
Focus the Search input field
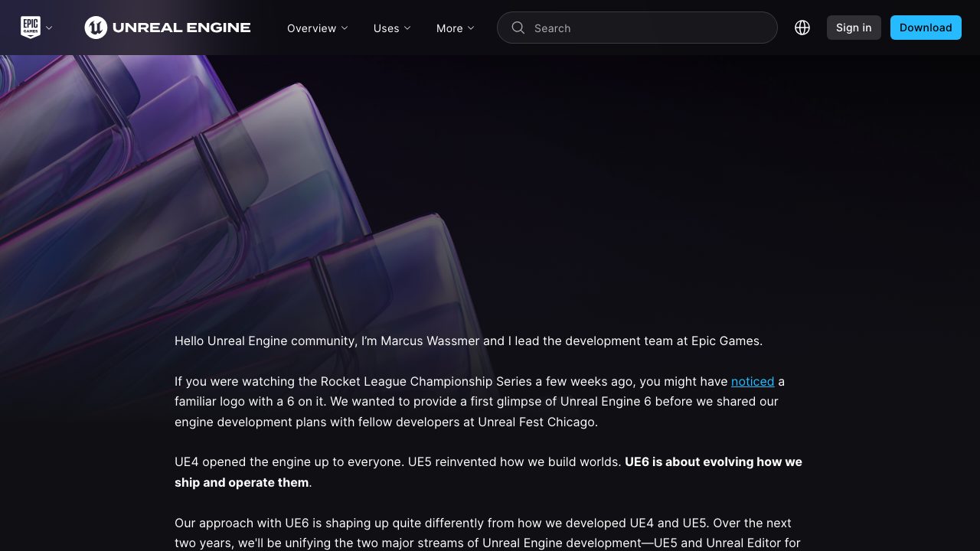637,28
